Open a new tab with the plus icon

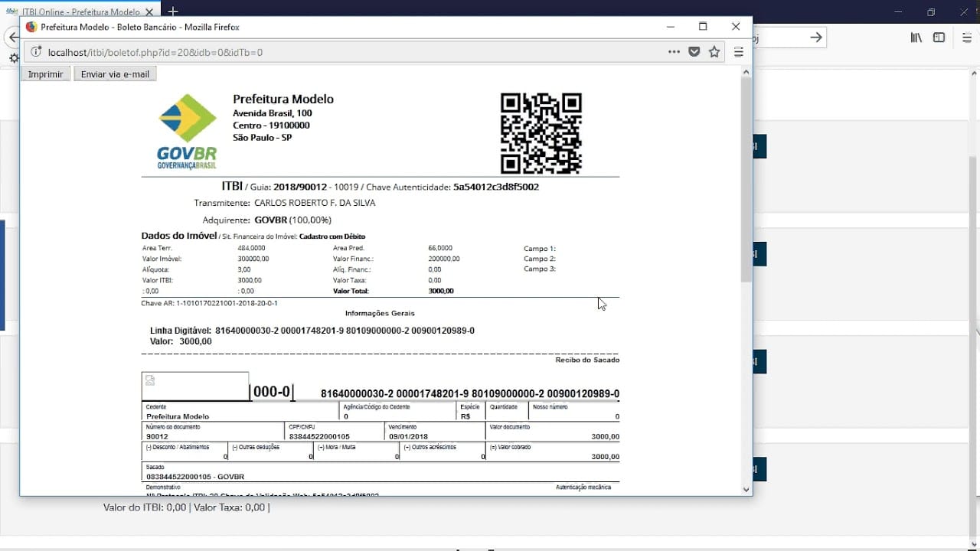(173, 11)
